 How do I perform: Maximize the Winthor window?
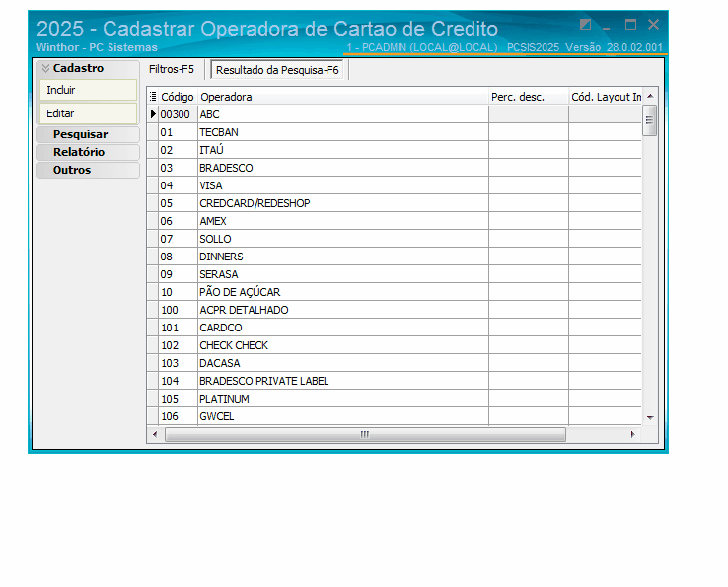tap(630, 24)
